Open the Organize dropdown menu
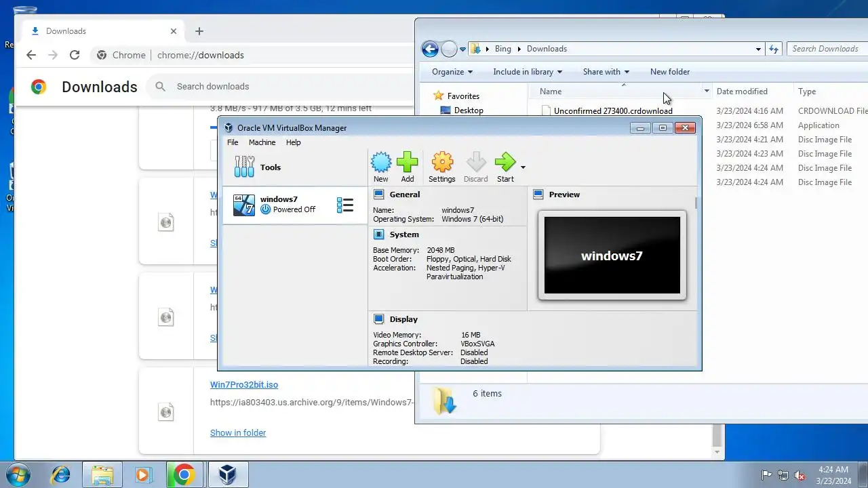Screen dimensions: 868x488 point(452,72)
